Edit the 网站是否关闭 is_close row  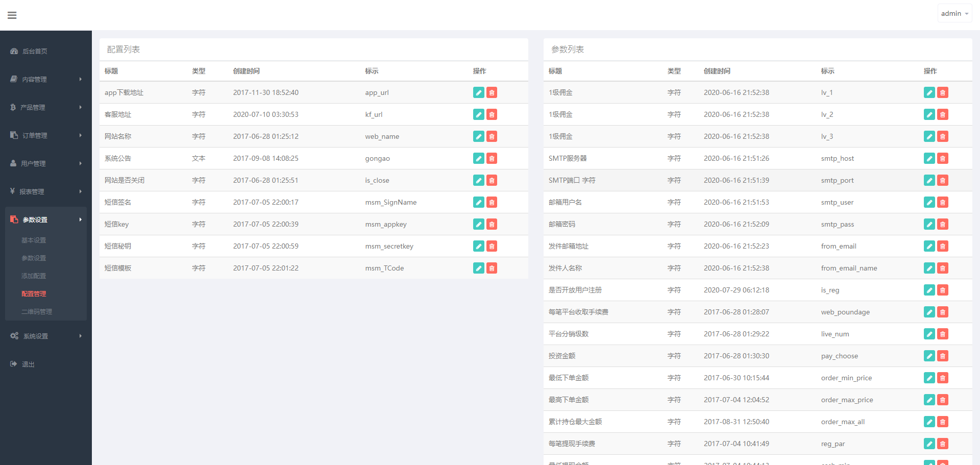point(478,180)
